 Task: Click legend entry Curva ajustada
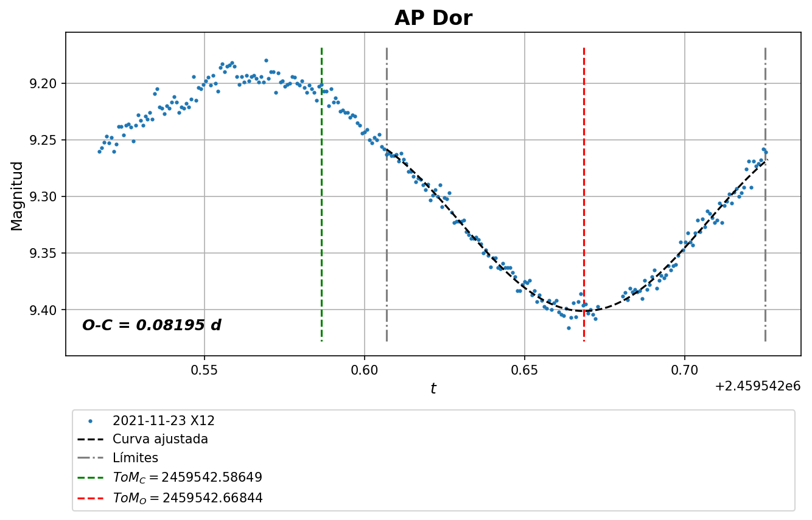(160, 439)
